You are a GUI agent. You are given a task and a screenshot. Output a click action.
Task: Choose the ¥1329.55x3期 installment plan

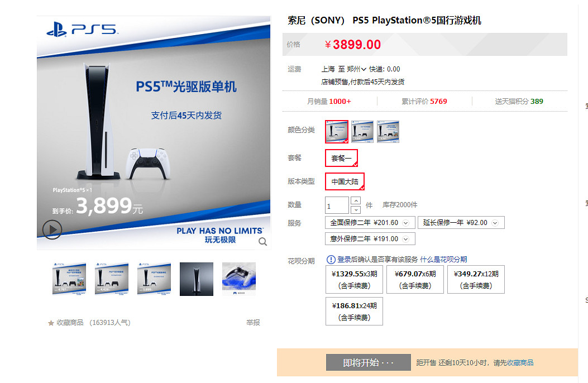point(355,280)
